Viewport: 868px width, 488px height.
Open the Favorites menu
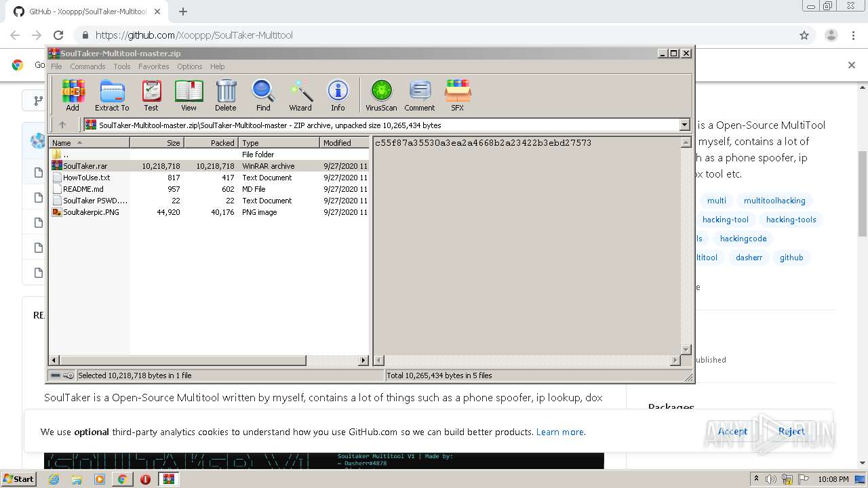point(154,66)
